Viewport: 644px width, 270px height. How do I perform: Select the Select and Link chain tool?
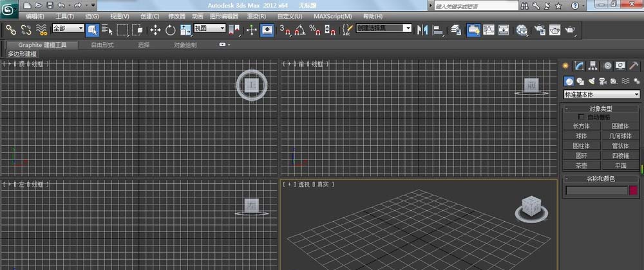coord(11,30)
